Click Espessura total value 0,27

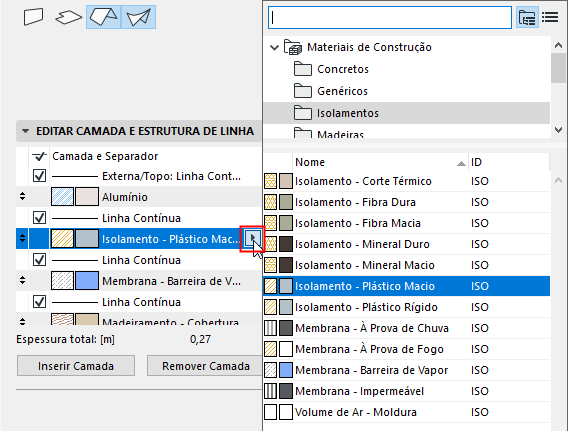pyautogui.click(x=200, y=339)
